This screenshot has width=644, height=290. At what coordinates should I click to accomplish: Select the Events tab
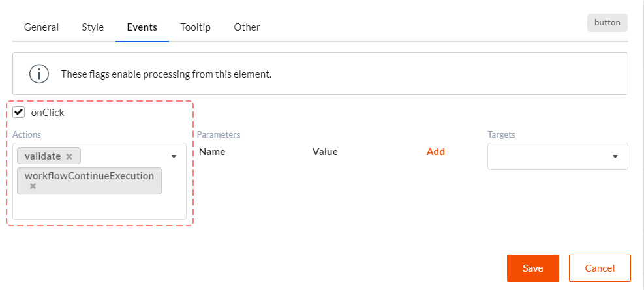142,27
